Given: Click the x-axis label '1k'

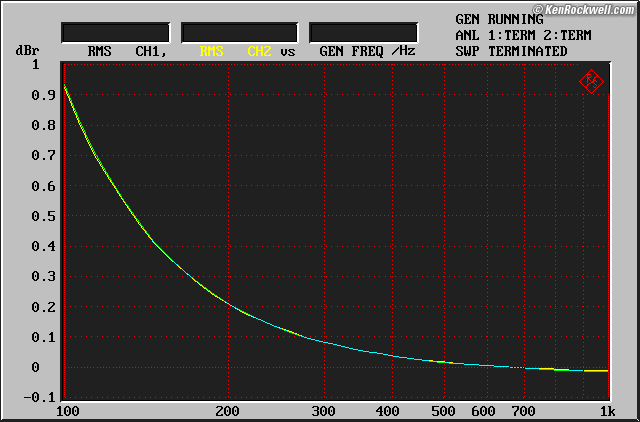Looking at the screenshot, I should pos(607,411).
